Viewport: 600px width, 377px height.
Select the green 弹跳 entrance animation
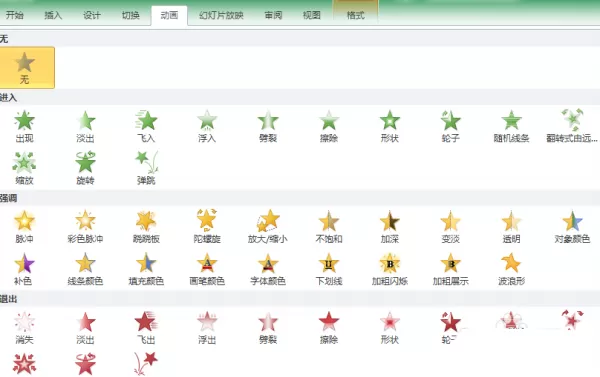pos(146,168)
